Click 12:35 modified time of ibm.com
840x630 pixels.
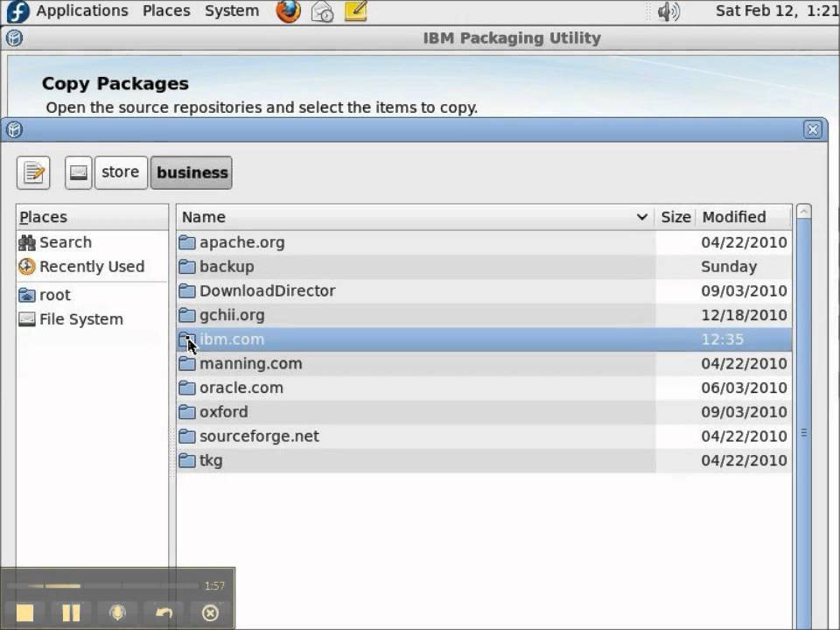click(723, 339)
